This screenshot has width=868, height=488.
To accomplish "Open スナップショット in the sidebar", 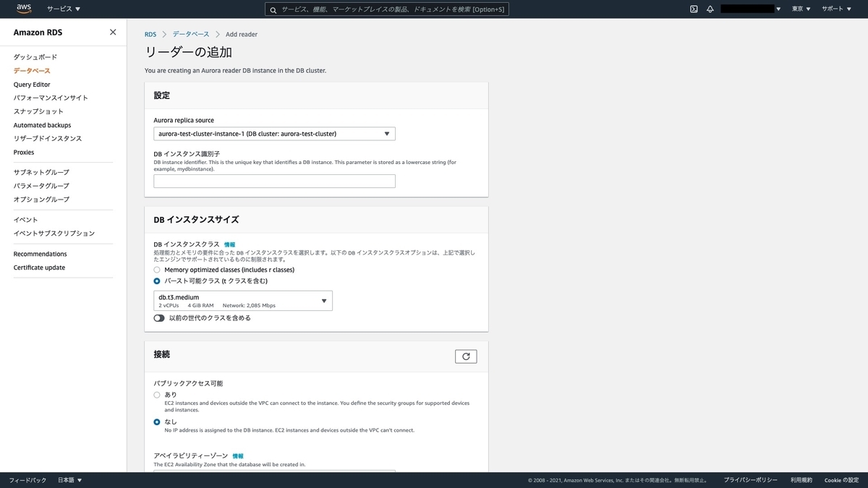I will 38,111.
